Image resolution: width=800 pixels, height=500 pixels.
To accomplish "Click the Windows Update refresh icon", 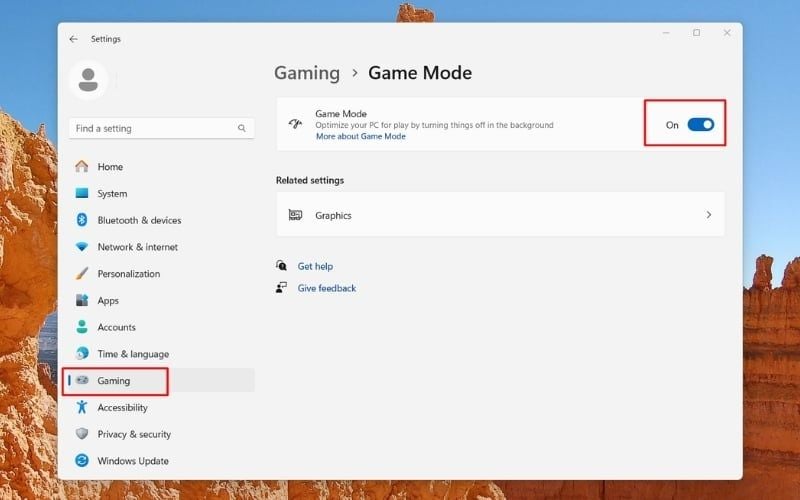I will [x=82, y=460].
